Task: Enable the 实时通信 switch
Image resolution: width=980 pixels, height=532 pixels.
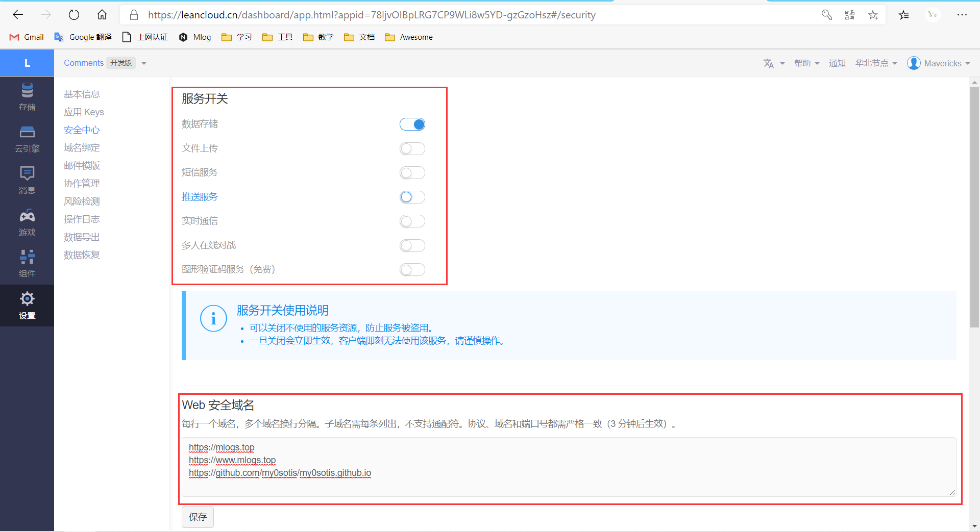Action: click(412, 221)
